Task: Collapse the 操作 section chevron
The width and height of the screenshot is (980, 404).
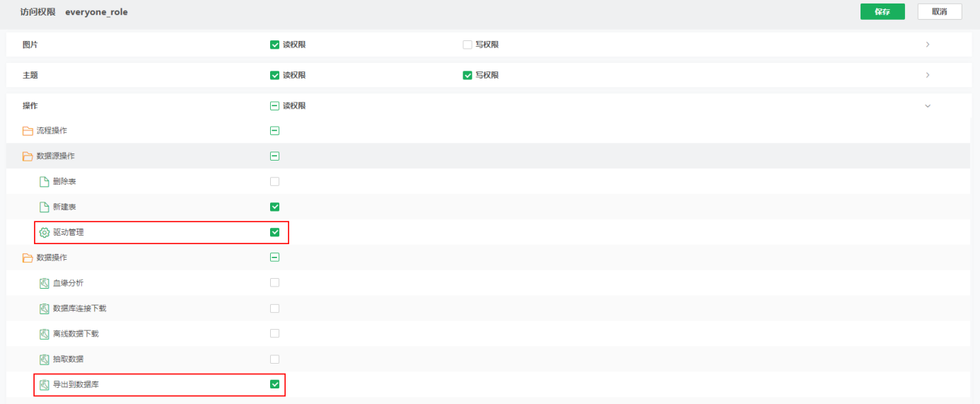Action: (x=928, y=106)
